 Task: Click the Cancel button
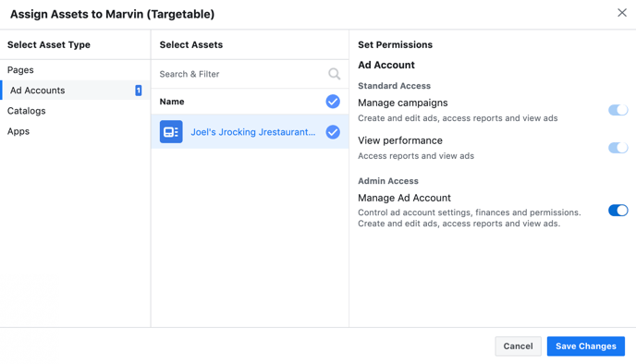point(518,346)
